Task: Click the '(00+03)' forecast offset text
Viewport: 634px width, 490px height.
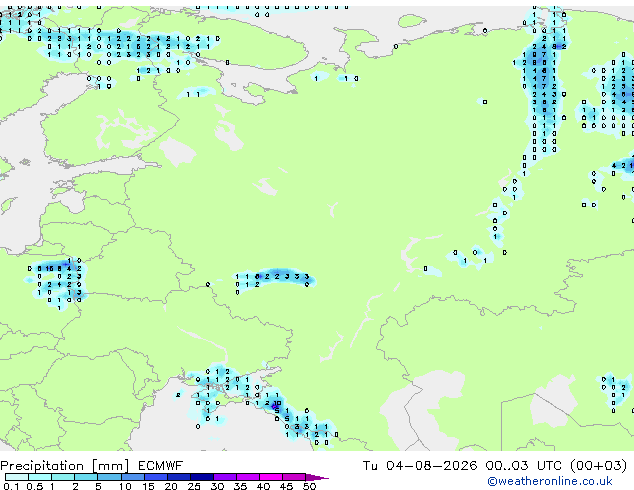Action: (x=598, y=465)
